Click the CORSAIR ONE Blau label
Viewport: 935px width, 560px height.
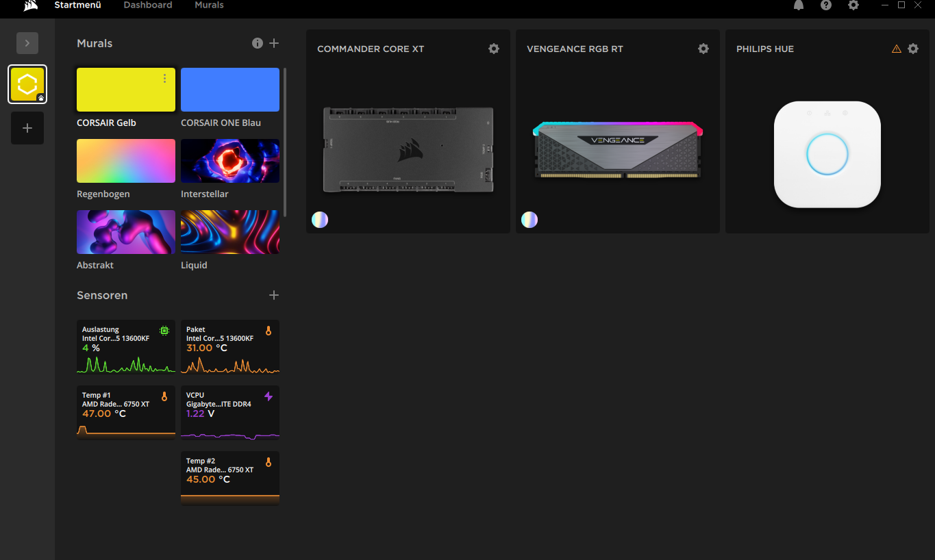tap(221, 123)
